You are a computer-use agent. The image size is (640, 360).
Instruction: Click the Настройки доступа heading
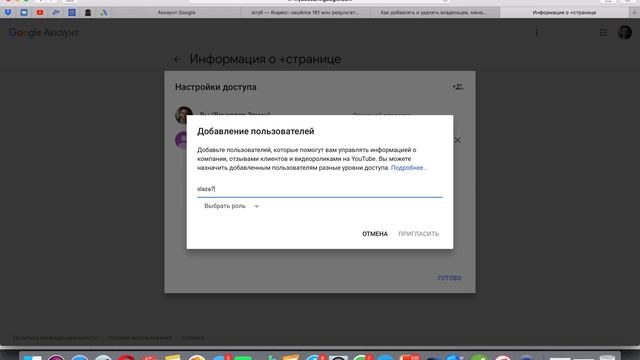pyautogui.click(x=216, y=87)
